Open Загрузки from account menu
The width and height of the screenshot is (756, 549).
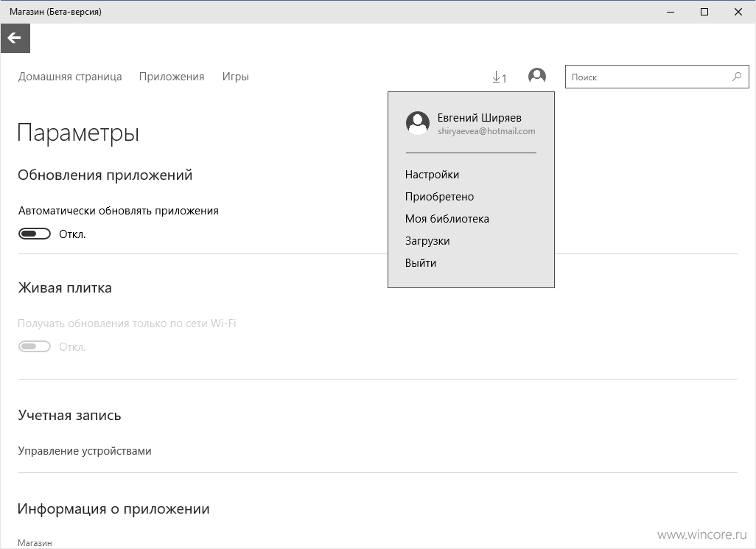(x=427, y=241)
